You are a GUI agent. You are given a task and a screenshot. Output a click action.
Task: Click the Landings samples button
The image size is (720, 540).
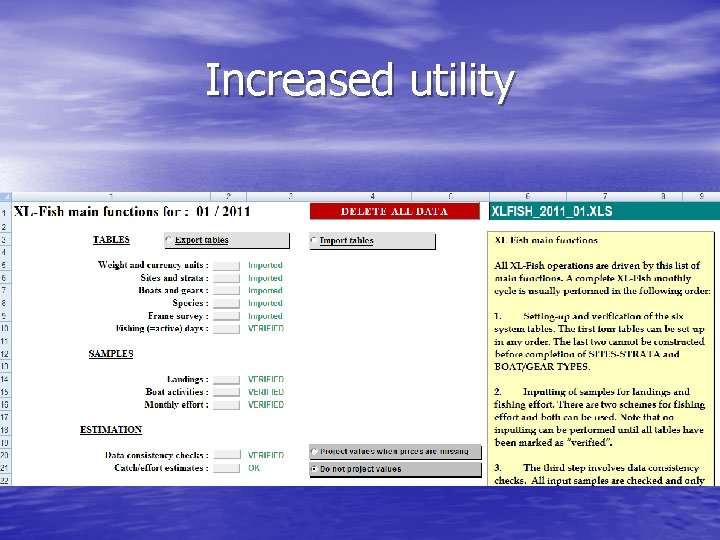[x=226, y=380]
